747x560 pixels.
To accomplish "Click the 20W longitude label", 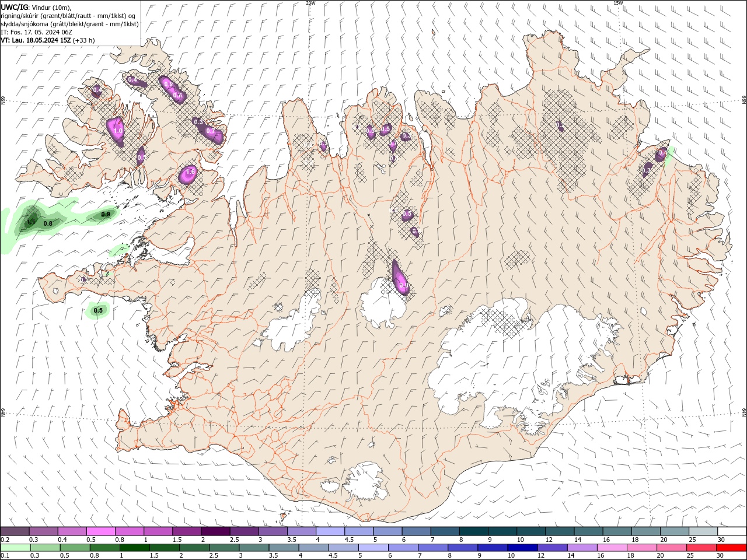I will 310,3.
